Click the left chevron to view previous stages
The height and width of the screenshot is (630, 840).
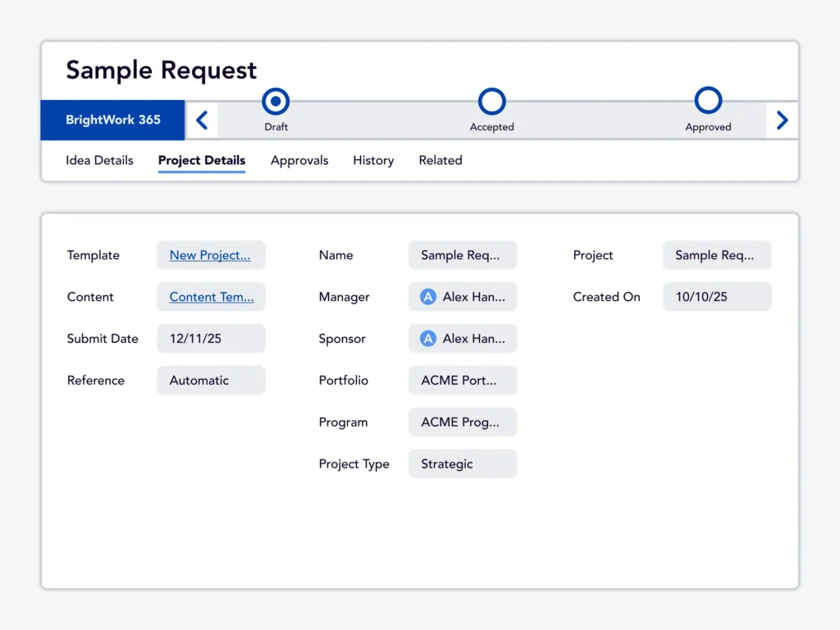[202, 119]
